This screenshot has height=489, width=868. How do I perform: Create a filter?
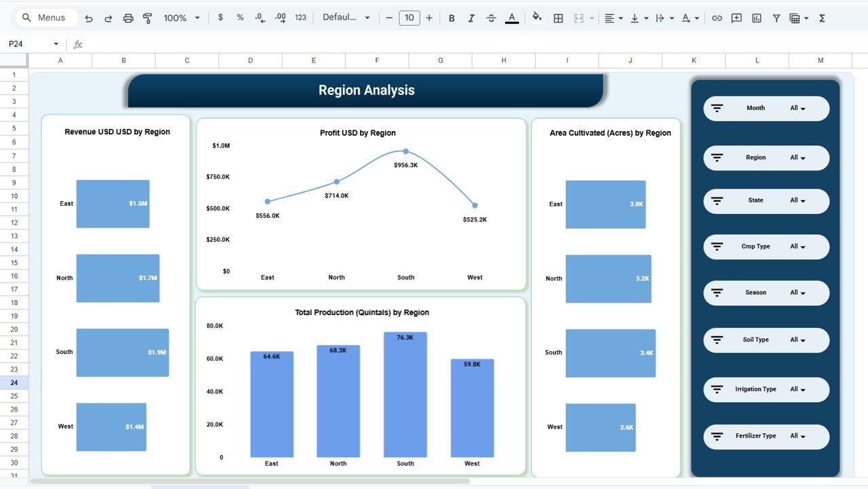[x=776, y=18]
